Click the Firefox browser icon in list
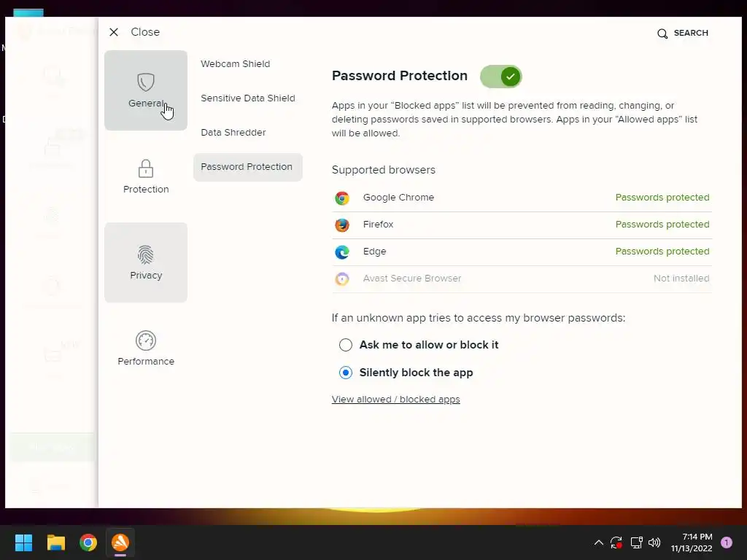 pos(342,225)
